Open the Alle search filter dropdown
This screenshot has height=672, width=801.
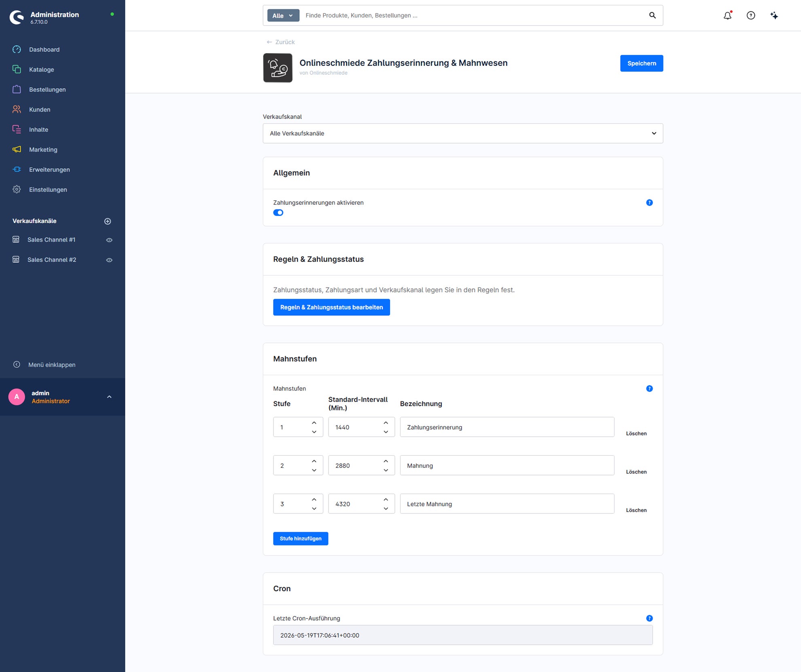[x=283, y=15]
